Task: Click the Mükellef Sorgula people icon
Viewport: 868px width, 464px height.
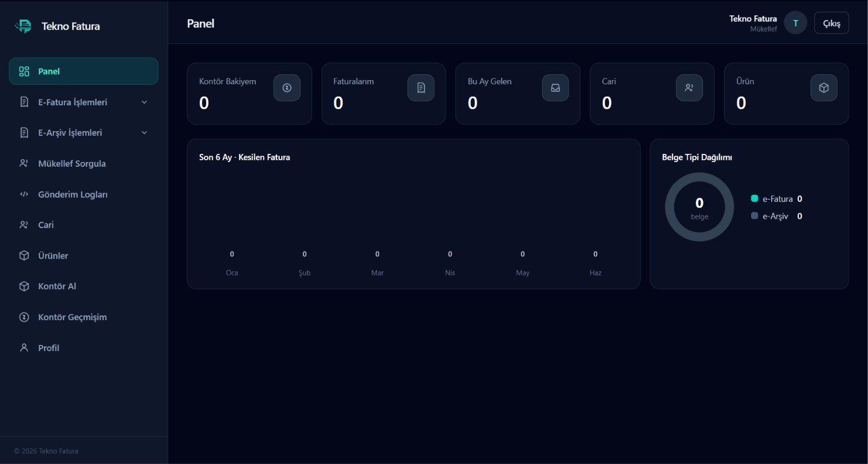Action: (24, 163)
